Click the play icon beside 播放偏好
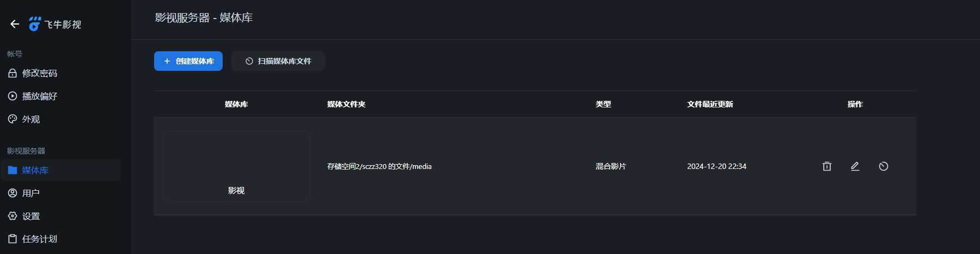 pyautogui.click(x=13, y=96)
